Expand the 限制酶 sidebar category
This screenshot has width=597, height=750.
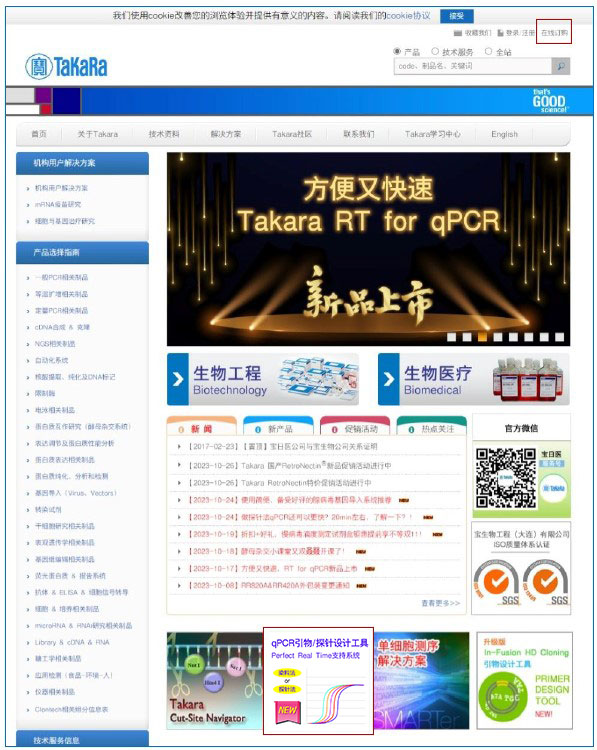pos(45,393)
